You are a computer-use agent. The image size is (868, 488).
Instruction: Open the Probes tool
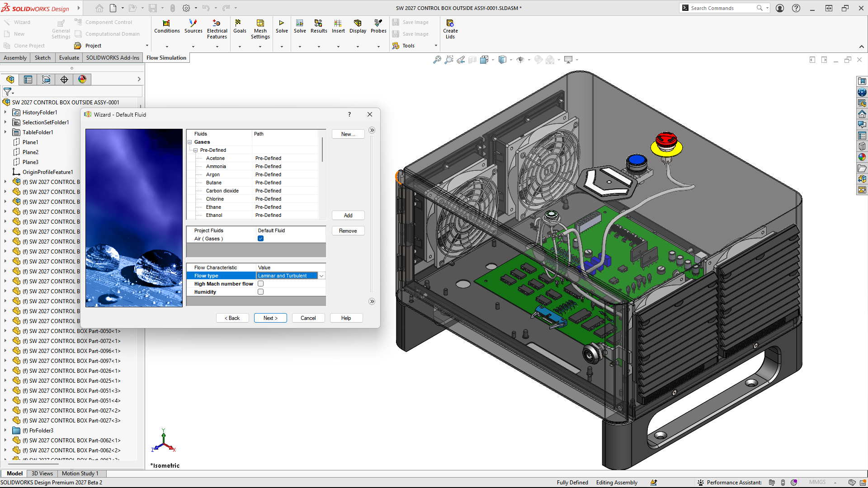378,26
